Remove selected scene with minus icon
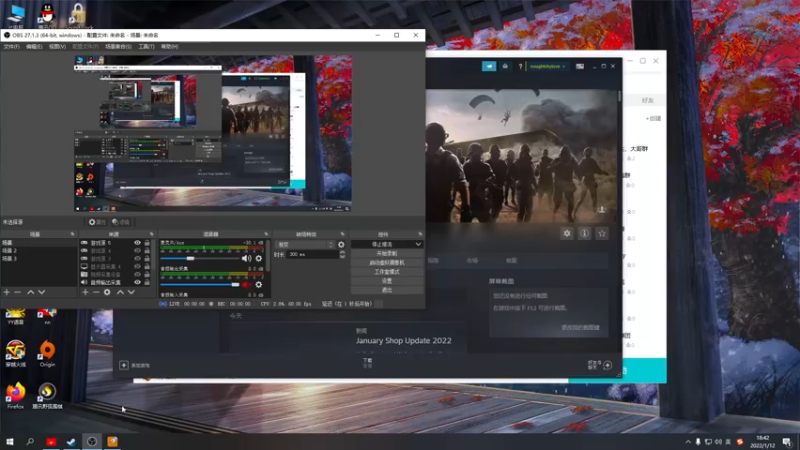Screen dimensions: 800x450 pyautogui.click(x=17, y=292)
